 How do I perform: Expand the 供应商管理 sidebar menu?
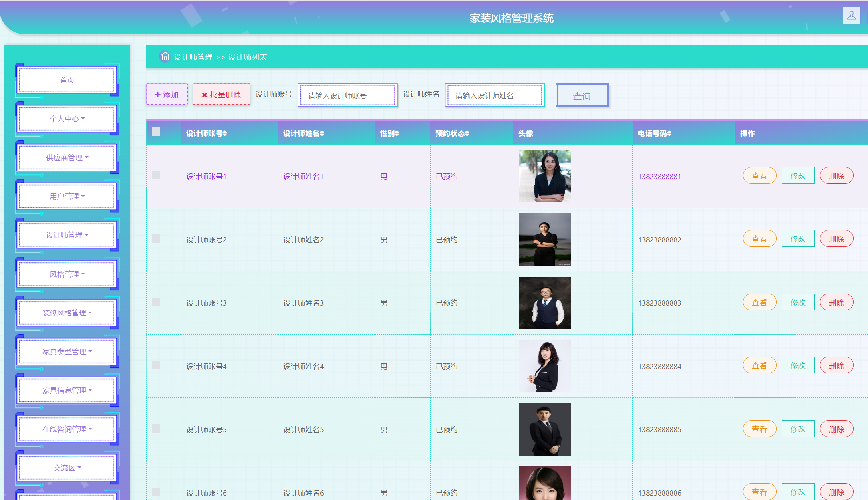(x=67, y=158)
